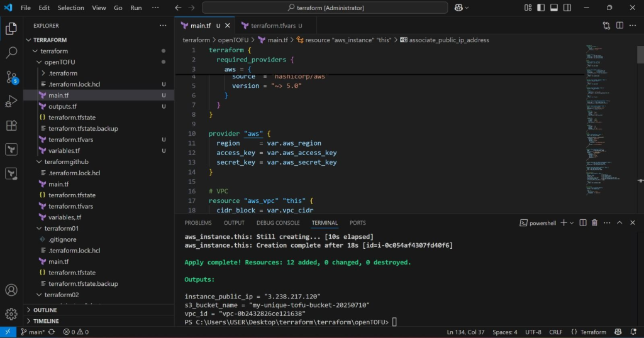Create a new terminal with plus icon
This screenshot has height=338, width=644.
pos(563,223)
